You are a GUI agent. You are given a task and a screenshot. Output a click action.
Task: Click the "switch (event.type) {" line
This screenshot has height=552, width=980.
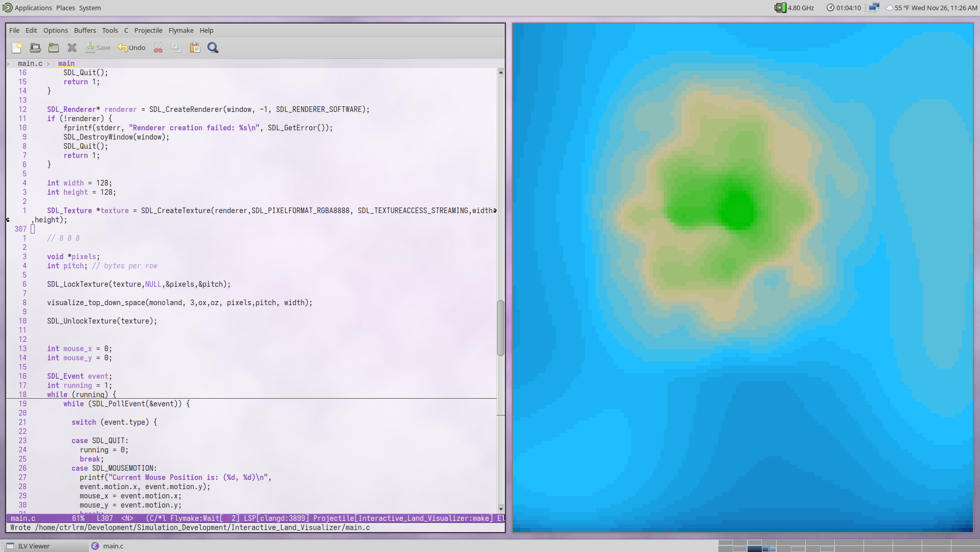point(114,422)
